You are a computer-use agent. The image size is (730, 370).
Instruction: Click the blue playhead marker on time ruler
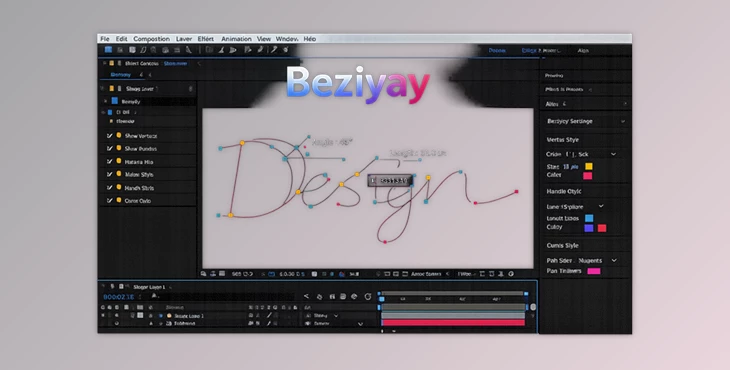point(381,298)
